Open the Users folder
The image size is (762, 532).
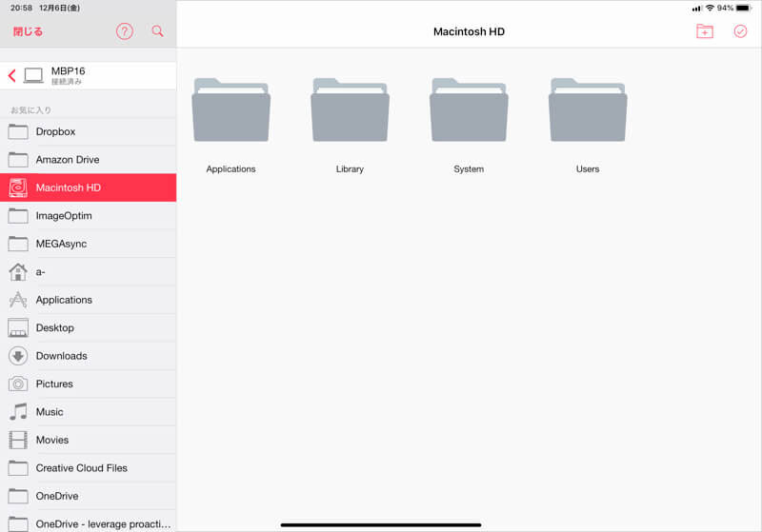[x=588, y=110]
